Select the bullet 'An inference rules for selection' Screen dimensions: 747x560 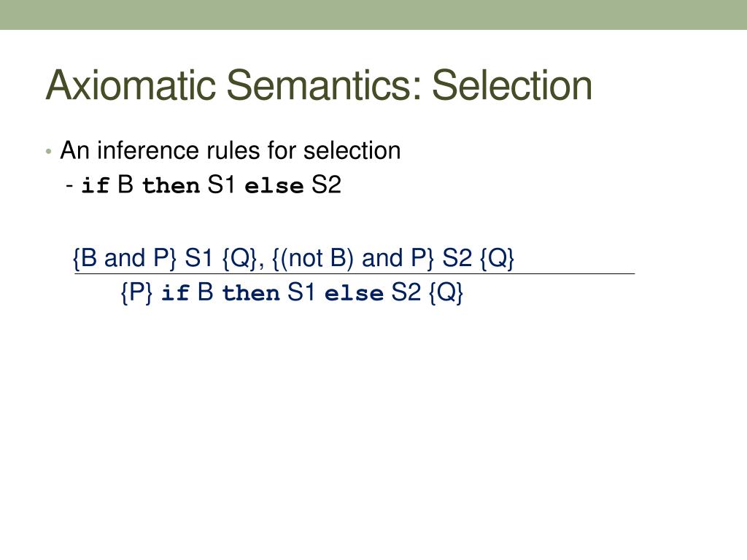tap(230, 150)
